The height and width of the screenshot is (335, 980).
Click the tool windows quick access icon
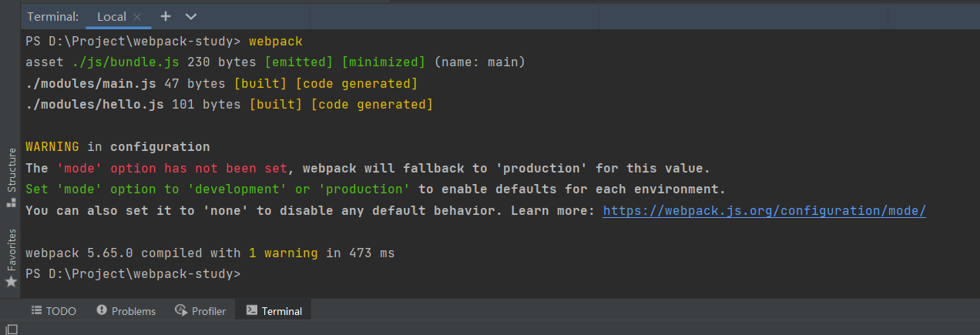pos(11,329)
